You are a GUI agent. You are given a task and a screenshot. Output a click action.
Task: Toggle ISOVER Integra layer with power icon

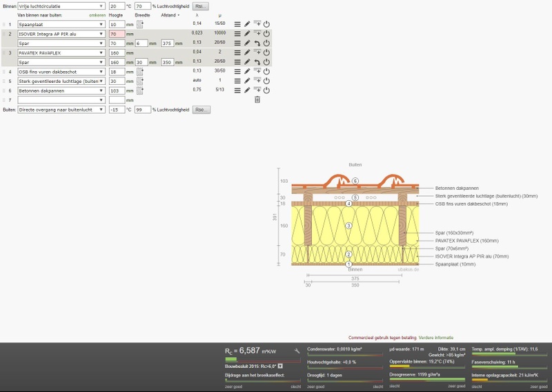[x=266, y=33]
